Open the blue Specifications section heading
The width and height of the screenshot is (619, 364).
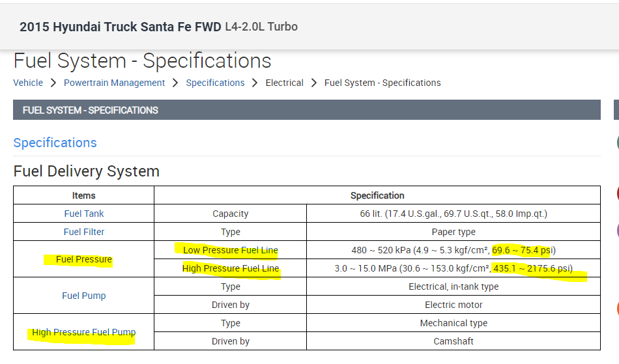click(55, 143)
